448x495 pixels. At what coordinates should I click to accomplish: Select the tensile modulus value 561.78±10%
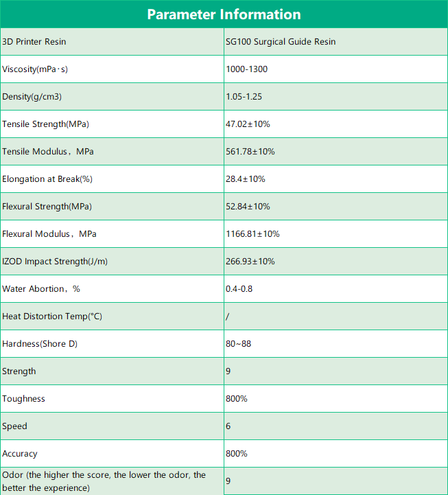pos(250,152)
